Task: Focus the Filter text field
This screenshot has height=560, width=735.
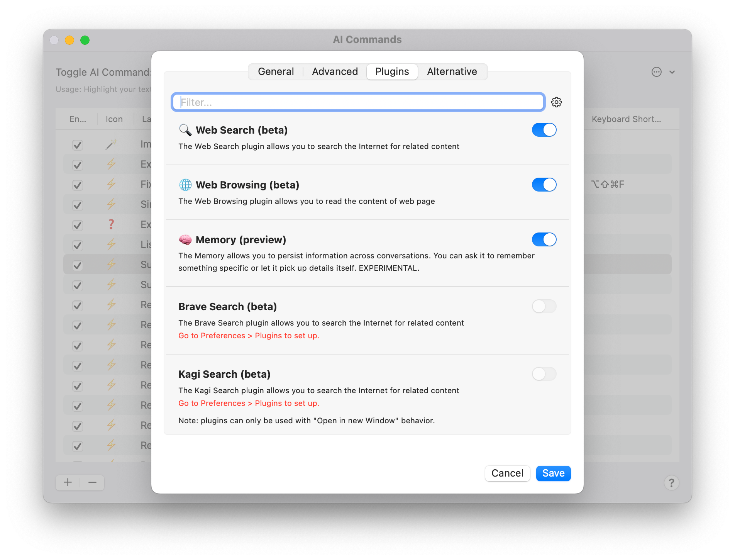Action: (358, 102)
